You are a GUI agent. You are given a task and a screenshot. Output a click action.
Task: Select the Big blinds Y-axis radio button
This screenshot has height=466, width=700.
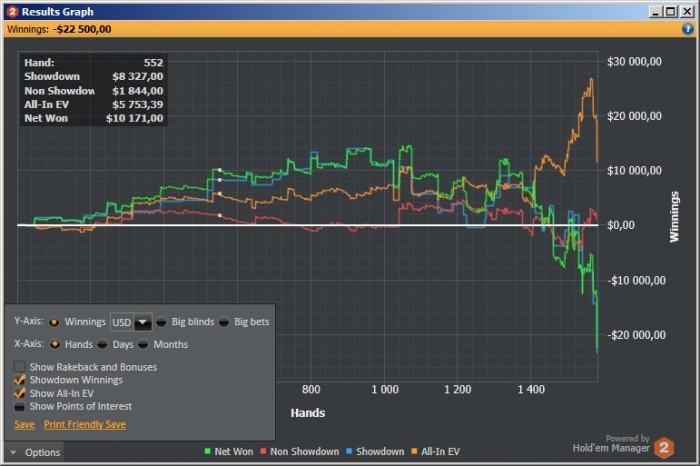click(x=161, y=322)
